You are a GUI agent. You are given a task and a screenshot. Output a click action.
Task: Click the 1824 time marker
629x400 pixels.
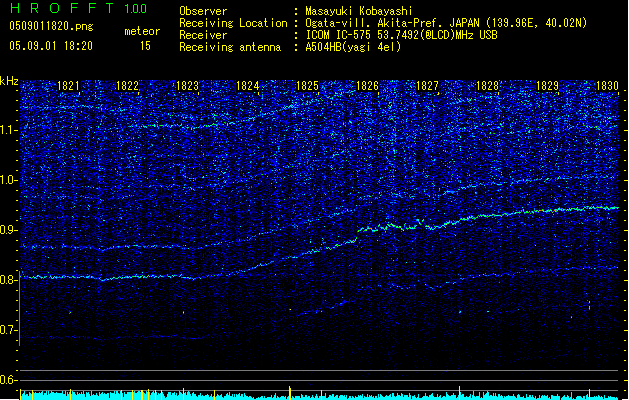coord(248,86)
